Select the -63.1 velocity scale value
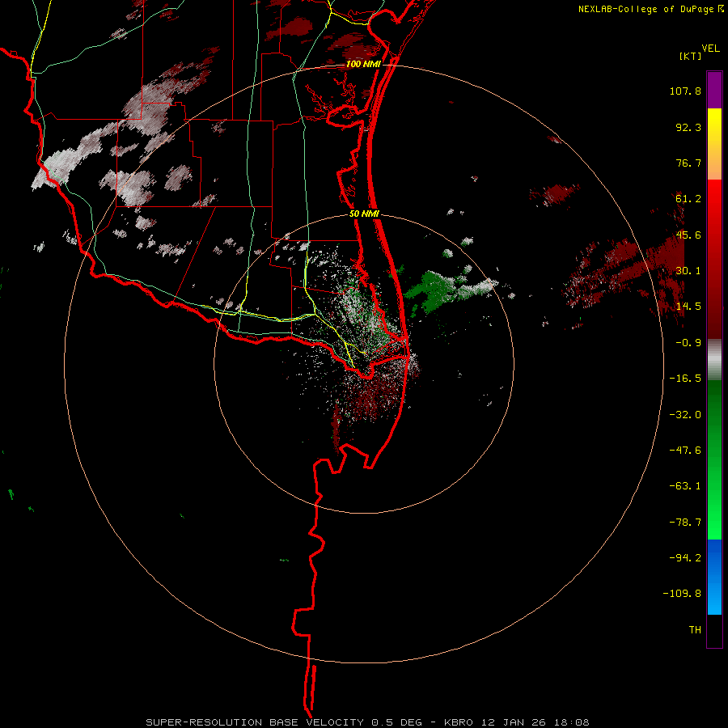The height and width of the screenshot is (728, 728). pos(685,486)
